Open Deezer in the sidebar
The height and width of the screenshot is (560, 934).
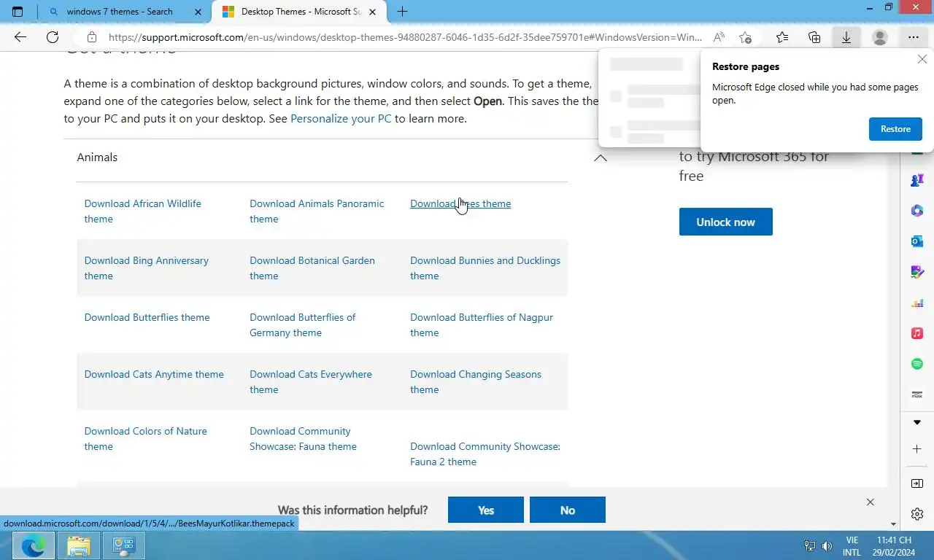[x=917, y=303]
